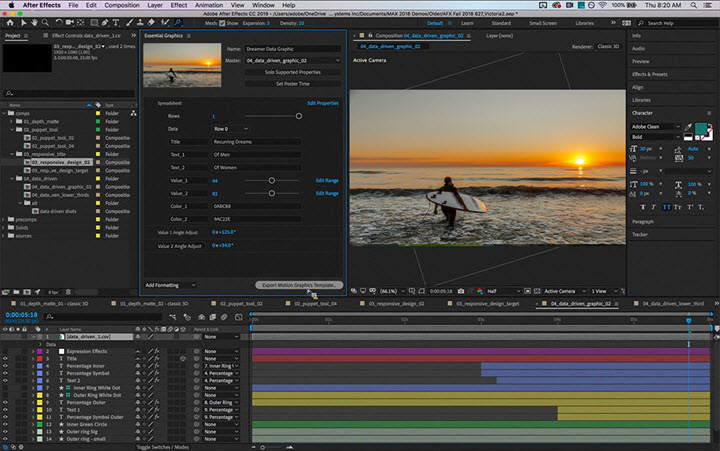Screen dimensions: 720x451
Task: Hide the Title layer eye icon
Action: point(5,359)
